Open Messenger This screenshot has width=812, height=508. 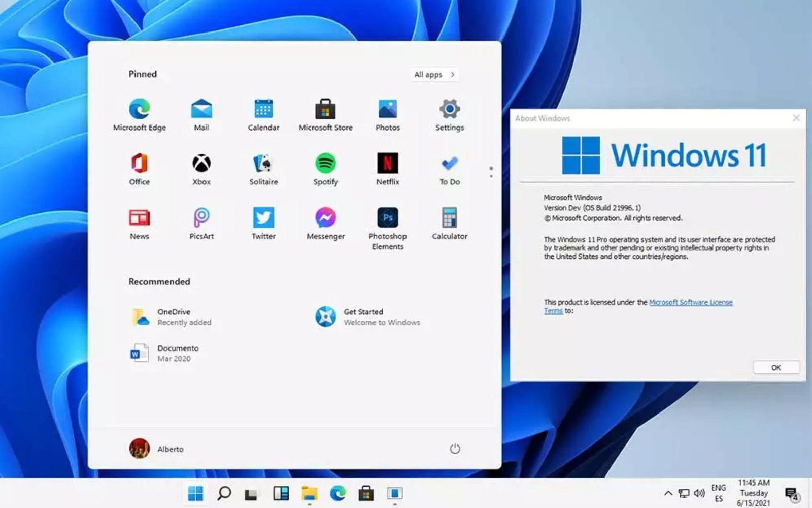(325, 224)
